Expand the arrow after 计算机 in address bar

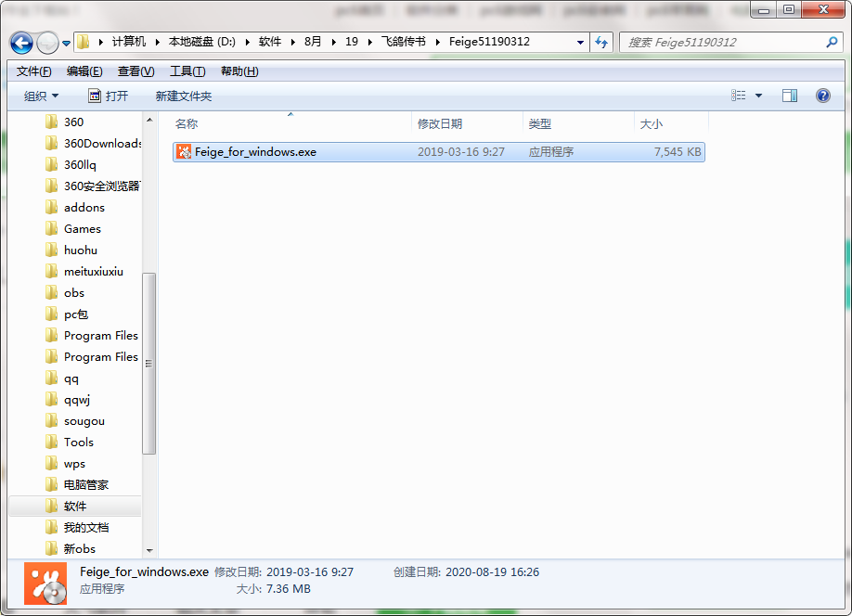[x=157, y=42]
